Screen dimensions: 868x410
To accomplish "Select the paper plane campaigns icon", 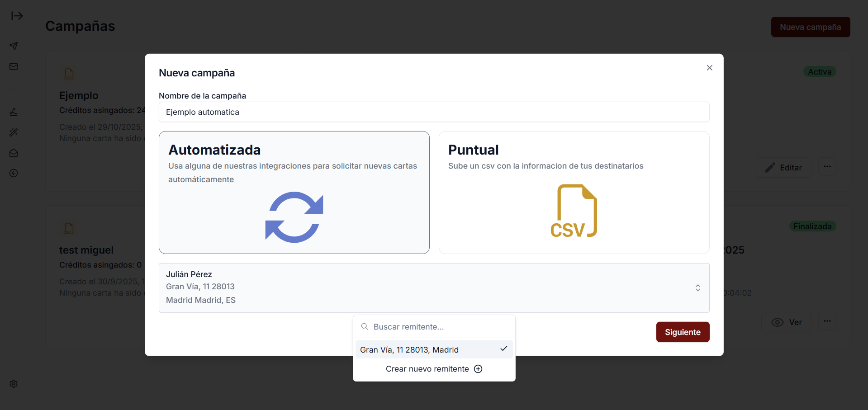I will click(14, 46).
